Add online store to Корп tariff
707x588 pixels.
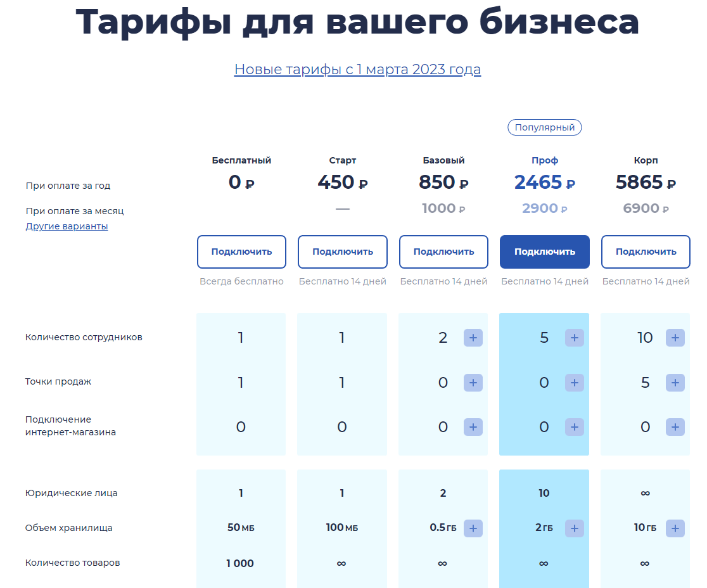pos(675,427)
